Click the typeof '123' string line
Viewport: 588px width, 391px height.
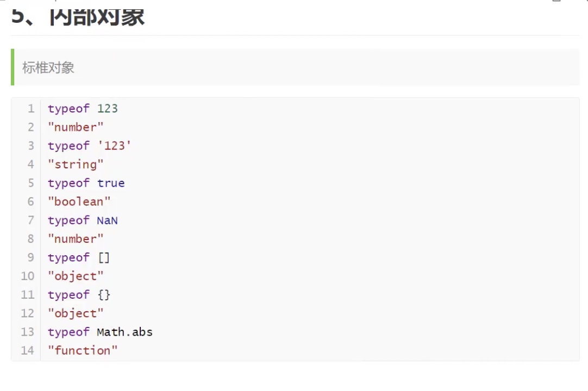pos(89,146)
